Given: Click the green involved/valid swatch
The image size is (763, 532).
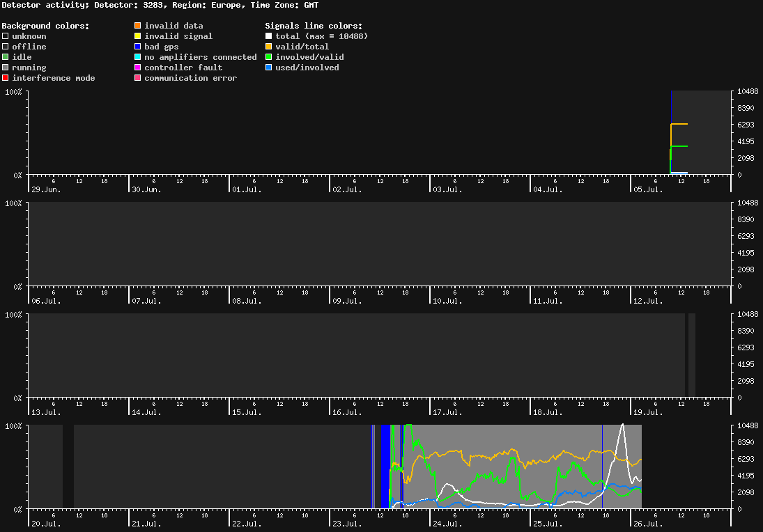Looking at the screenshot, I should click(268, 57).
